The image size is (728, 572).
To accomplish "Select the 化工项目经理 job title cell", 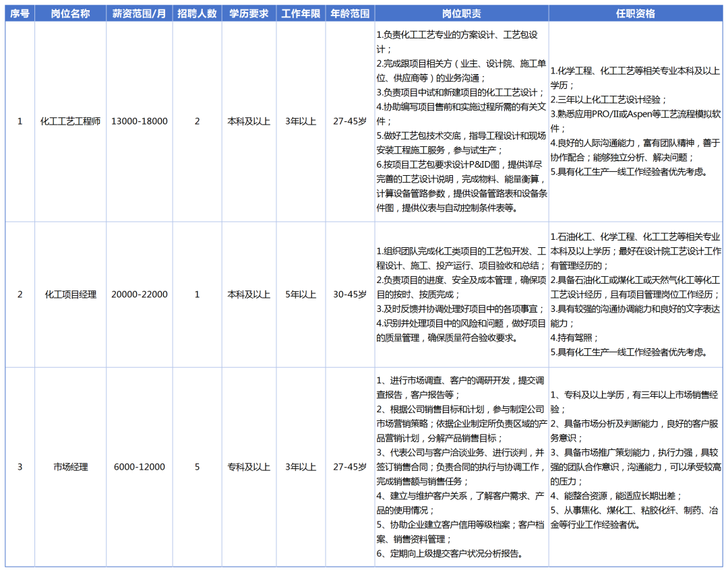I will [70, 294].
